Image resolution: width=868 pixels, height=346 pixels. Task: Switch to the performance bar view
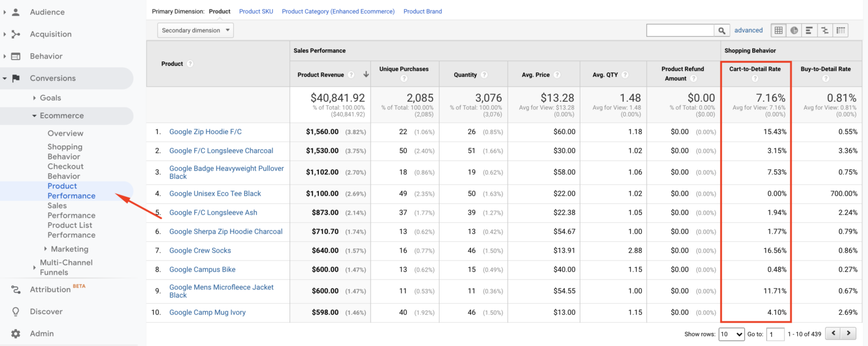[x=809, y=30]
